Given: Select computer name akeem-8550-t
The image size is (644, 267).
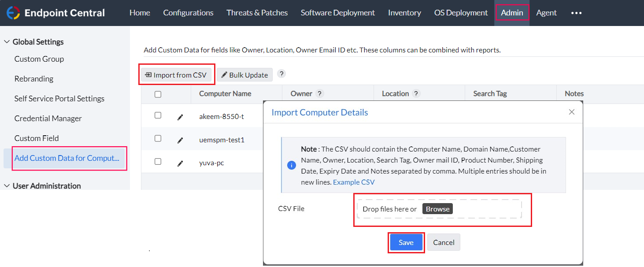Looking at the screenshot, I should (221, 117).
